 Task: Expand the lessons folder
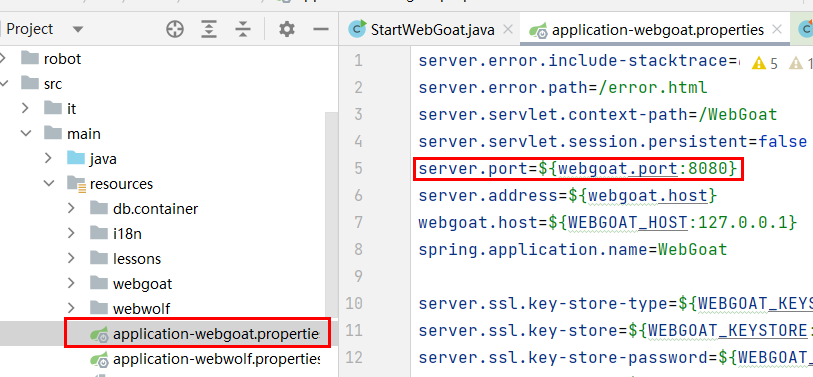(x=71, y=258)
